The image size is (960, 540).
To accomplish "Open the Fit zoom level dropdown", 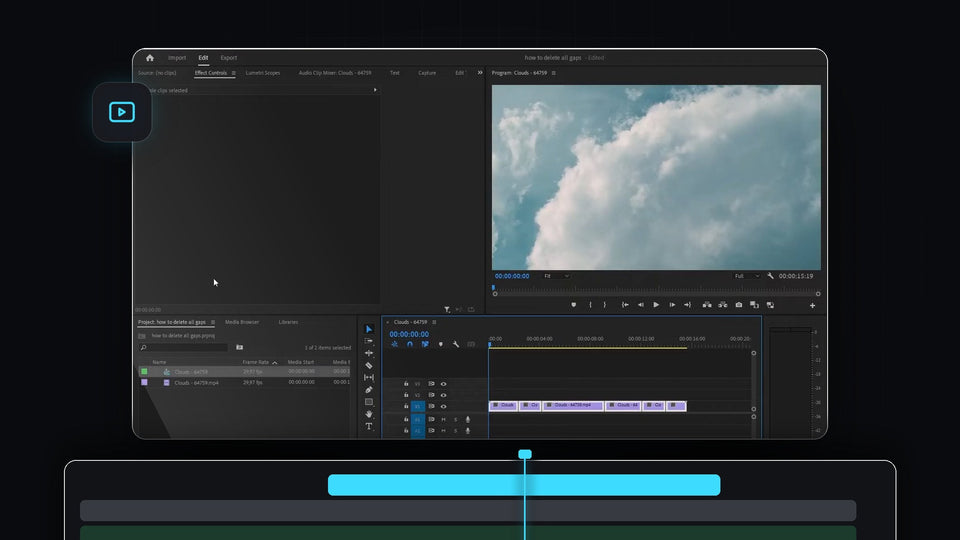I will click(556, 276).
